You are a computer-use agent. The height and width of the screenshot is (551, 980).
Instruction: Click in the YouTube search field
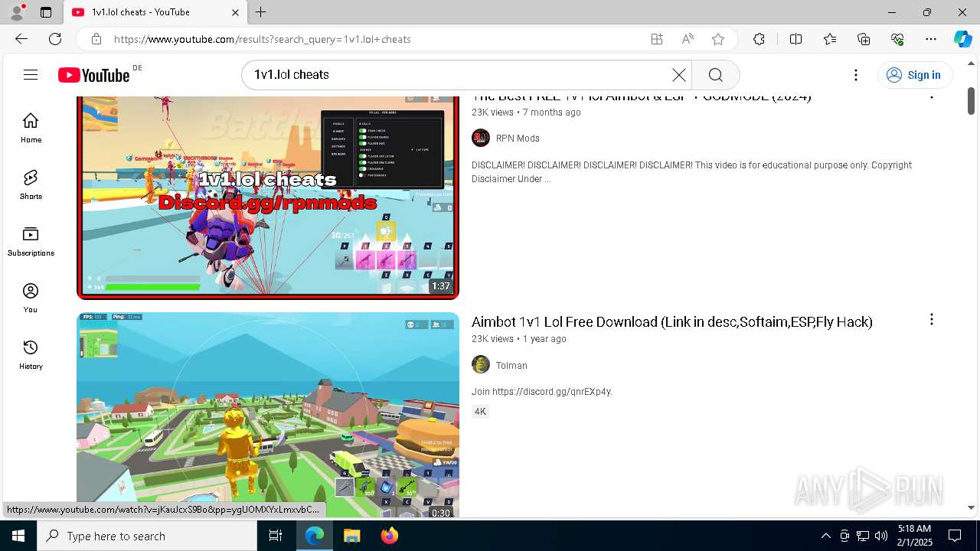459,74
